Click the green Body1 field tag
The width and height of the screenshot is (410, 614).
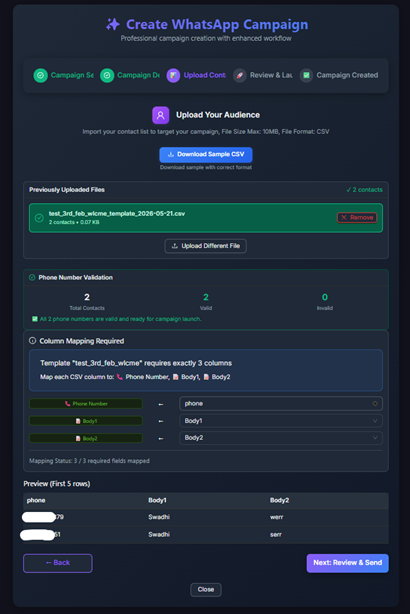coord(86,421)
